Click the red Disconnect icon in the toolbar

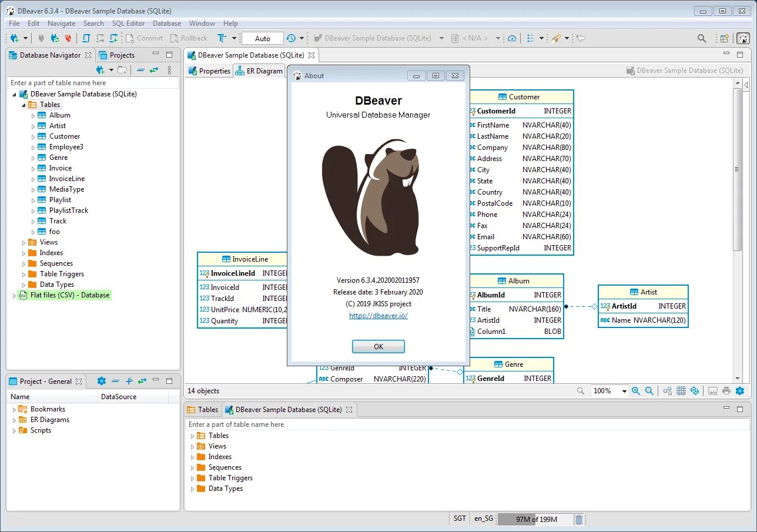click(x=68, y=38)
